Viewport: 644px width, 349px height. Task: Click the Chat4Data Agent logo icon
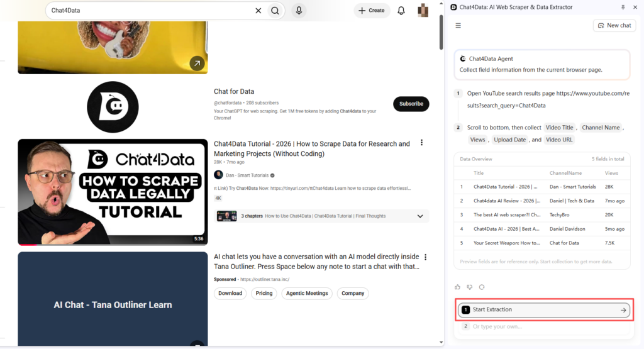click(463, 58)
